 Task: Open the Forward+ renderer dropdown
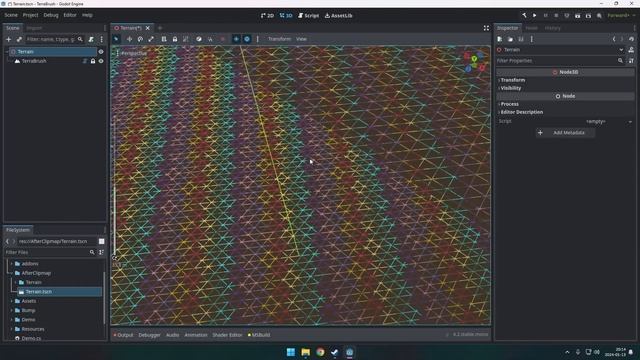(620, 16)
